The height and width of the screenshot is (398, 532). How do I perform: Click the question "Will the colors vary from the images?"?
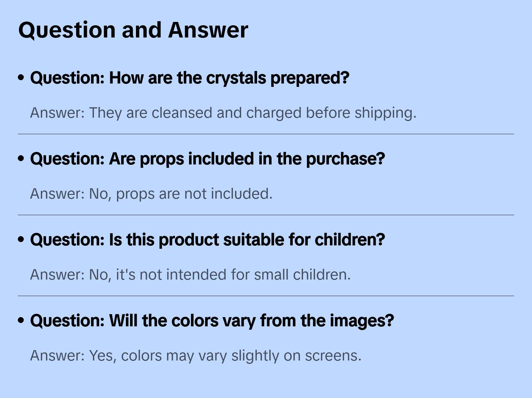212,321
